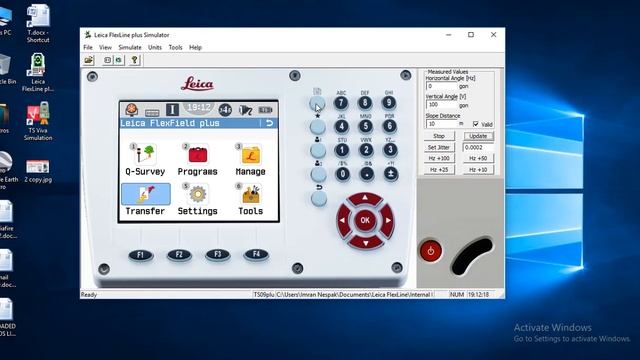Click the red power button
The width and height of the screenshot is (640, 360).
tap(431, 251)
